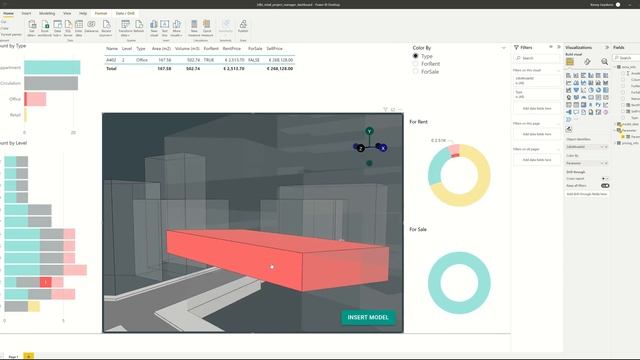The height and width of the screenshot is (360, 640).
Task: Add a new report page
Action: pyautogui.click(x=29, y=356)
